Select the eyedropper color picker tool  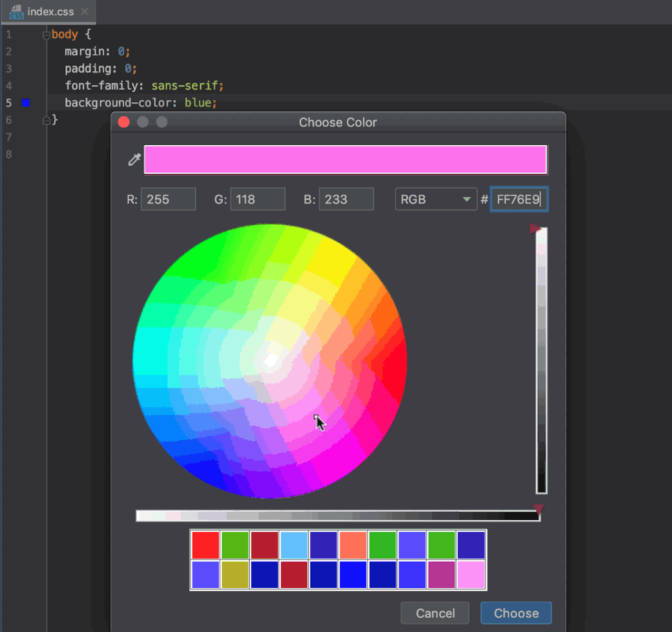point(134,159)
